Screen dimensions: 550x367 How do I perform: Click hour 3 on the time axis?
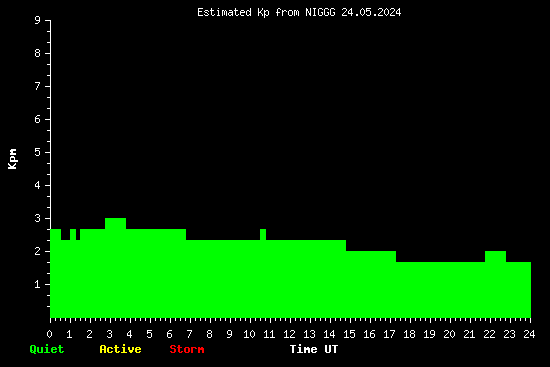[109, 334]
